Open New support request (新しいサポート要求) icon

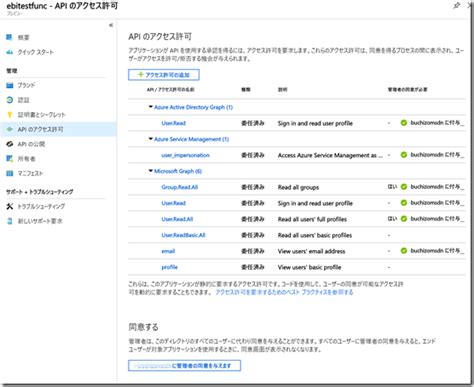10,221
